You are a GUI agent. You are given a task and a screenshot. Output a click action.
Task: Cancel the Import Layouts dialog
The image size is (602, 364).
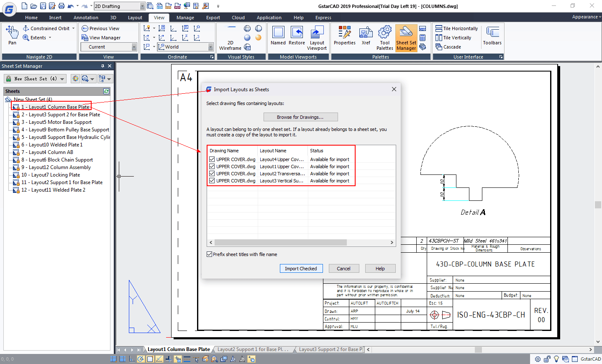[344, 269]
